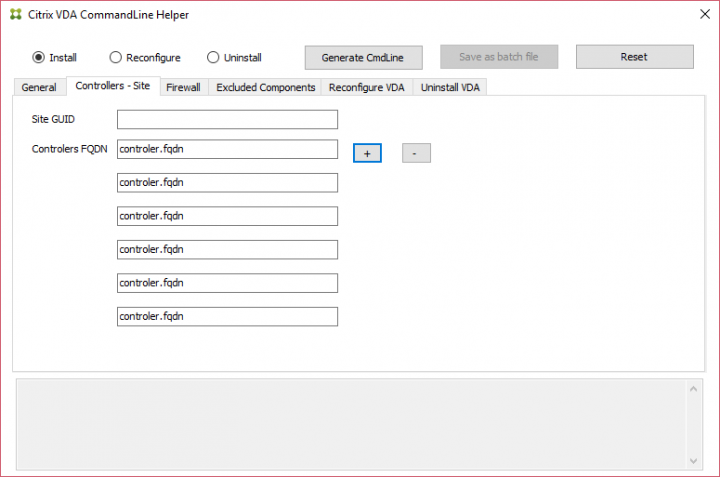Select the last controler.fqdn text box
This screenshot has height=477, width=720.
coord(227,316)
